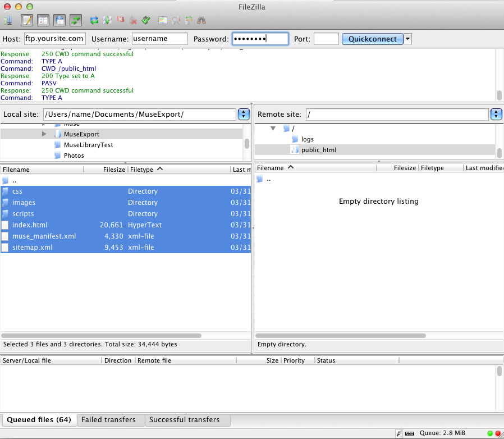The height and width of the screenshot is (439, 504).
Task: Open Local site path dropdown
Action: tap(244, 114)
